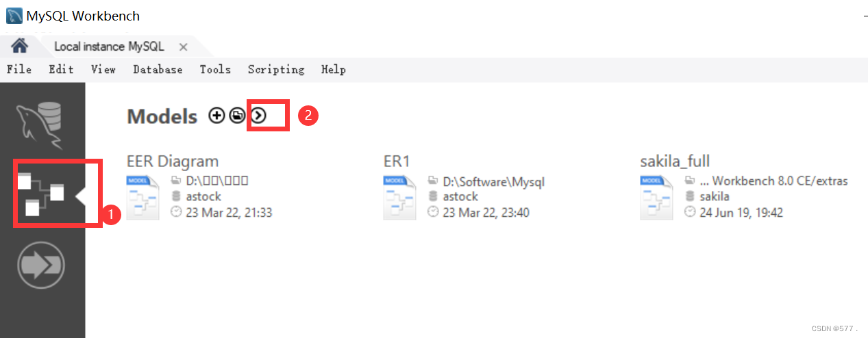
Task: Open the home screen tab icon
Action: (20, 46)
